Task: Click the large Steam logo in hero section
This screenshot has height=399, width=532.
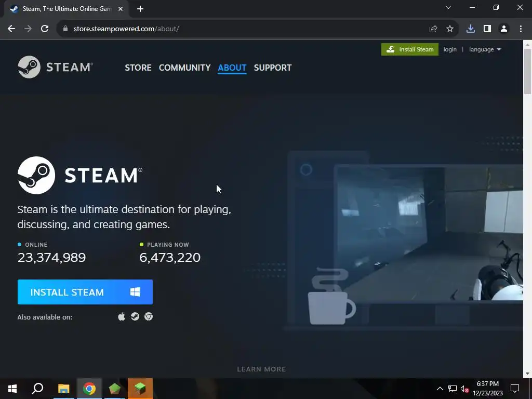Action: pyautogui.click(x=80, y=175)
